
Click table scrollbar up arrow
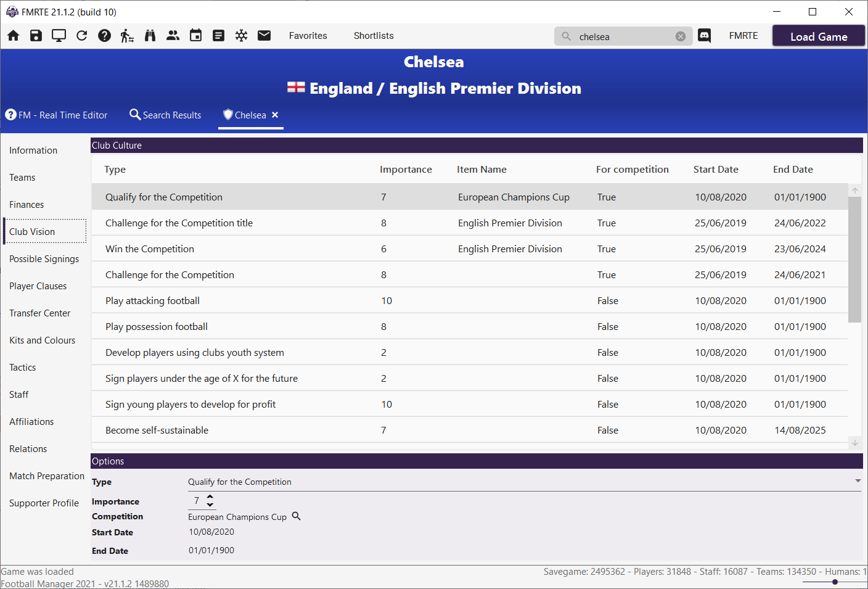pos(855,191)
